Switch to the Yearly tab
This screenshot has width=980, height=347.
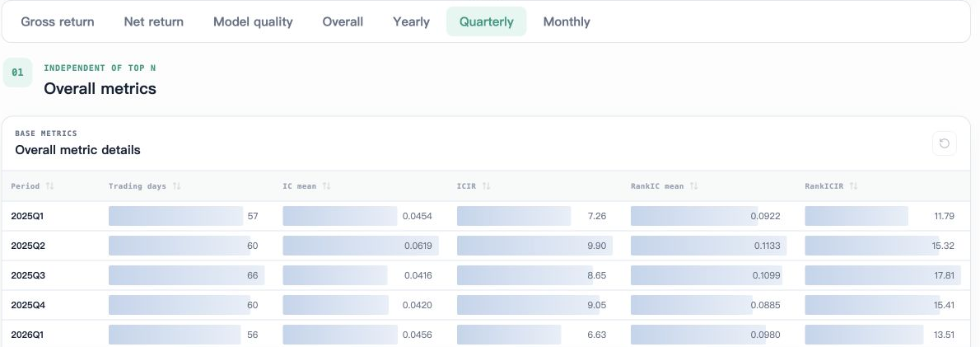[411, 22]
